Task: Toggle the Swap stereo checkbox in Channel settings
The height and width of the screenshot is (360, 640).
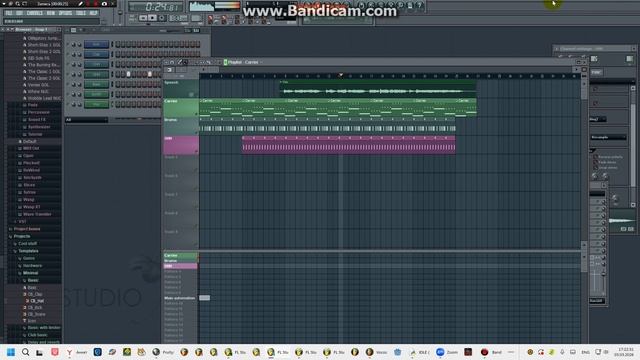Action: (x=596, y=167)
